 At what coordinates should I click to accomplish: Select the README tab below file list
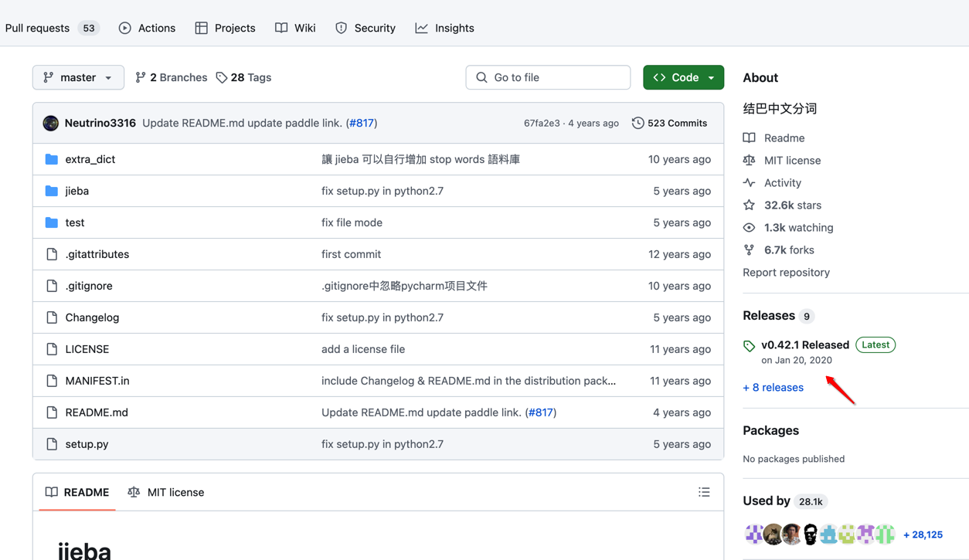coord(77,492)
